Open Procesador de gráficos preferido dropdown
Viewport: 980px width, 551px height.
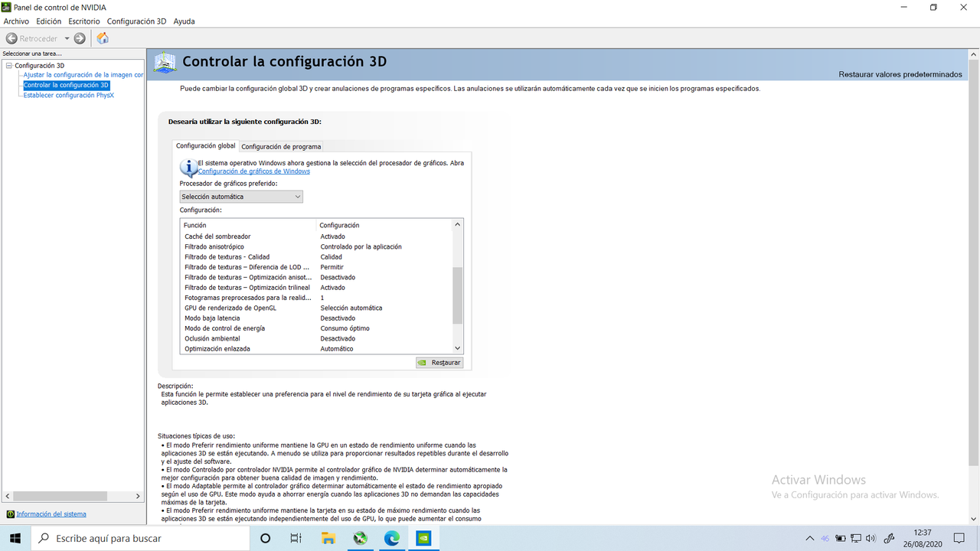click(x=241, y=197)
